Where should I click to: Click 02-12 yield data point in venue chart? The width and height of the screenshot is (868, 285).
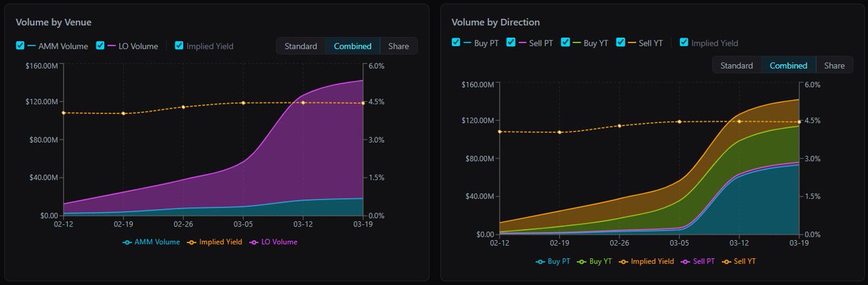click(64, 113)
